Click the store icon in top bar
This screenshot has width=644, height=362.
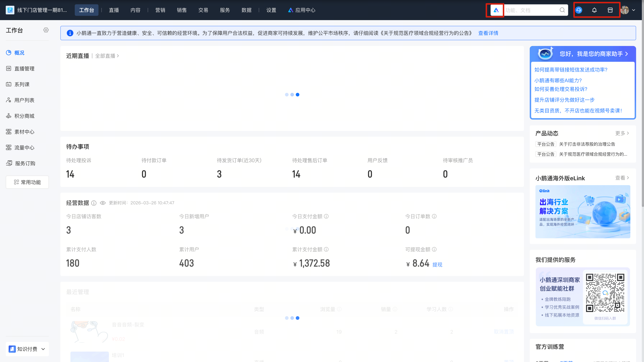tap(610, 10)
